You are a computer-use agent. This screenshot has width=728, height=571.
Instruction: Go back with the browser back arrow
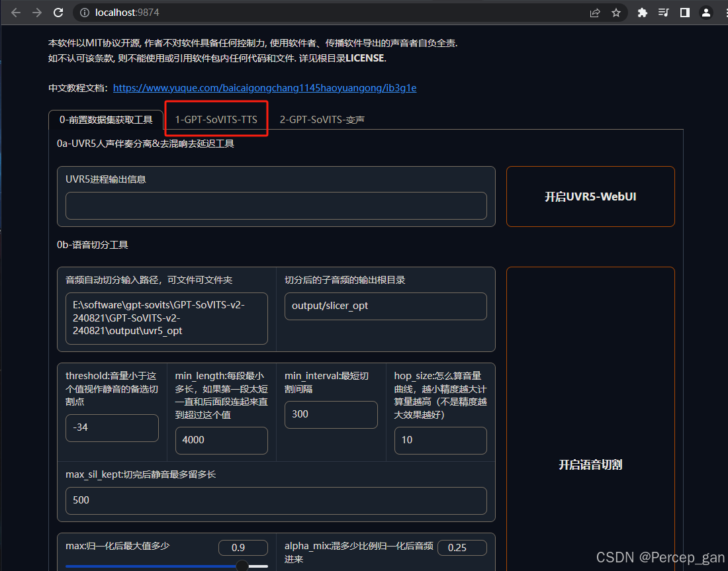(16, 13)
